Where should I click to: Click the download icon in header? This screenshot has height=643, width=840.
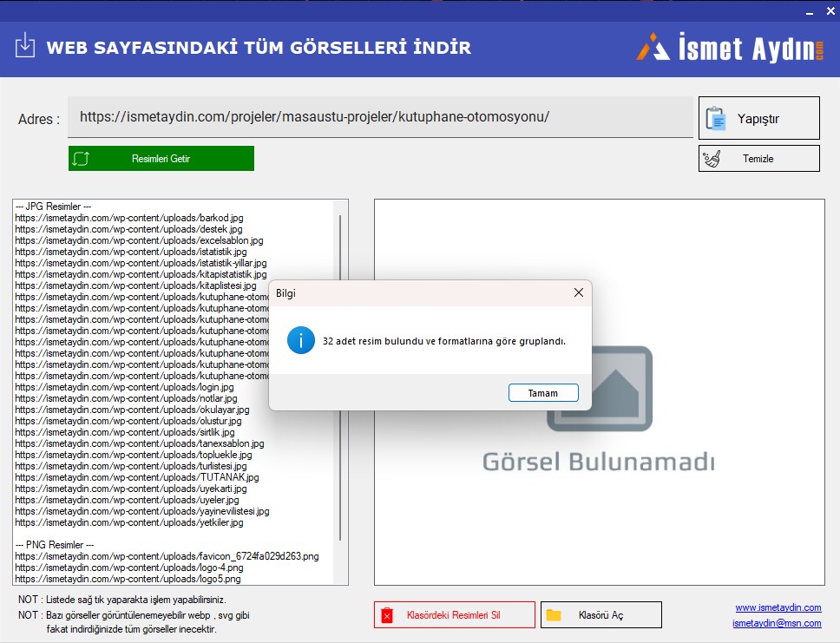(x=25, y=46)
